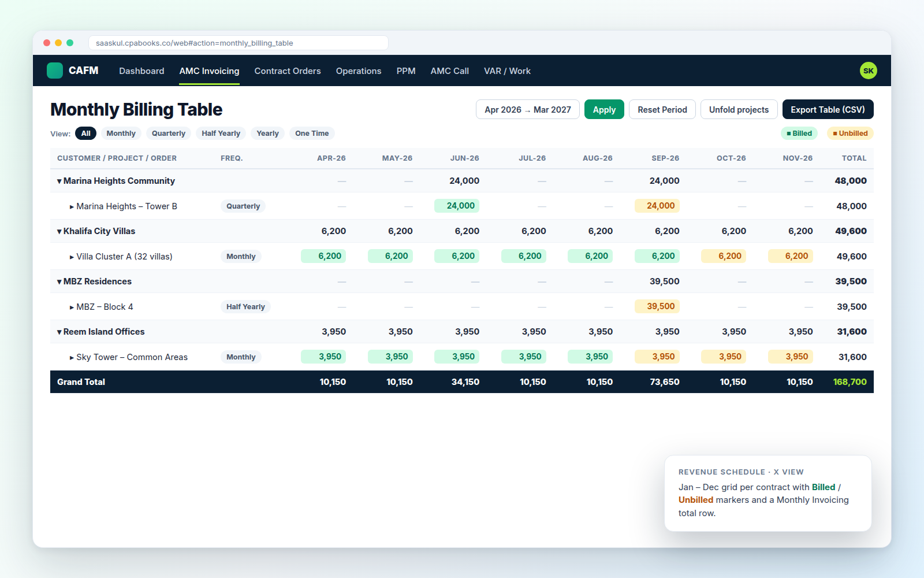Click the Unfold projects button
The height and width of the screenshot is (578, 924).
coord(739,109)
